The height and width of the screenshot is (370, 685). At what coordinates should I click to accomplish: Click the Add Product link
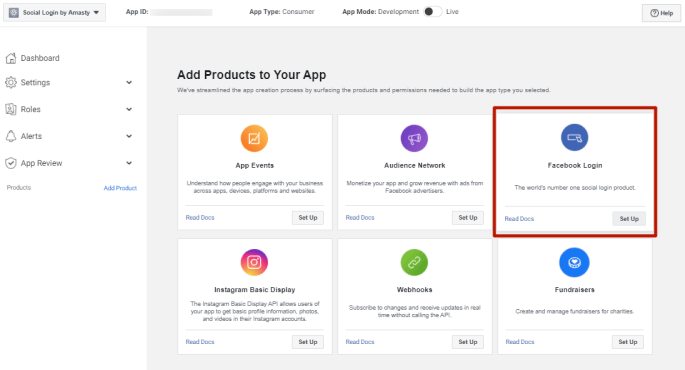[x=120, y=188]
